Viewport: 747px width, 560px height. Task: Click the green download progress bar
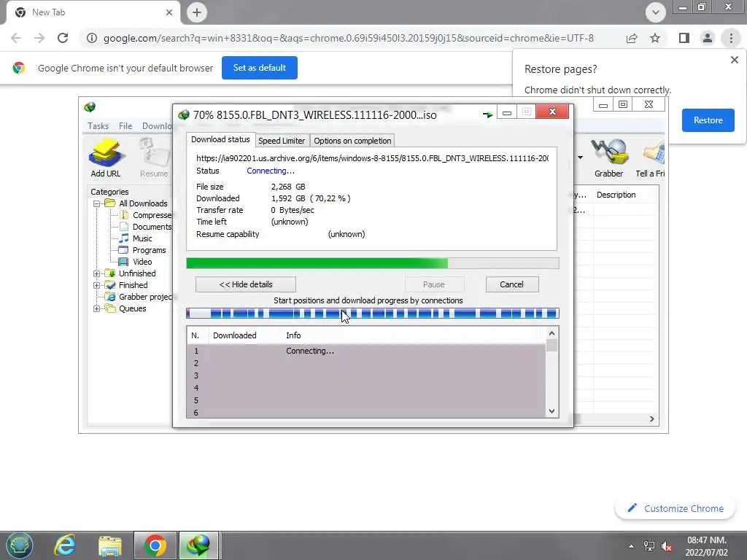[x=373, y=263]
